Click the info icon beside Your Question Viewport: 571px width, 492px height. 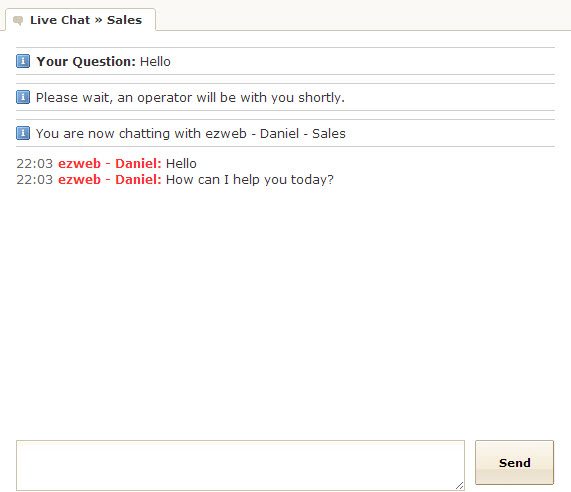coord(23,61)
